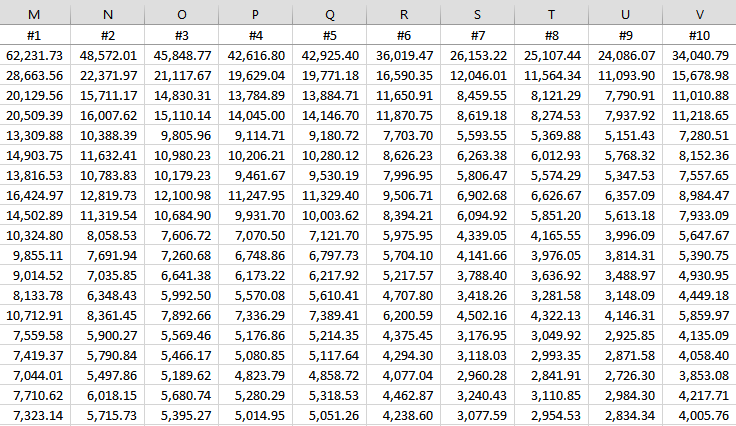Click the cell labeled #8
Viewport: 736px width, 426px height.
tap(552, 35)
